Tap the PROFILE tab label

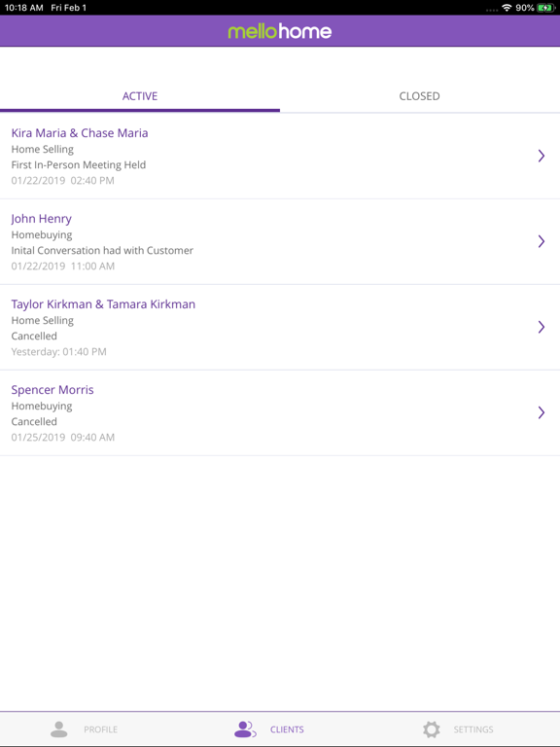pos(100,729)
